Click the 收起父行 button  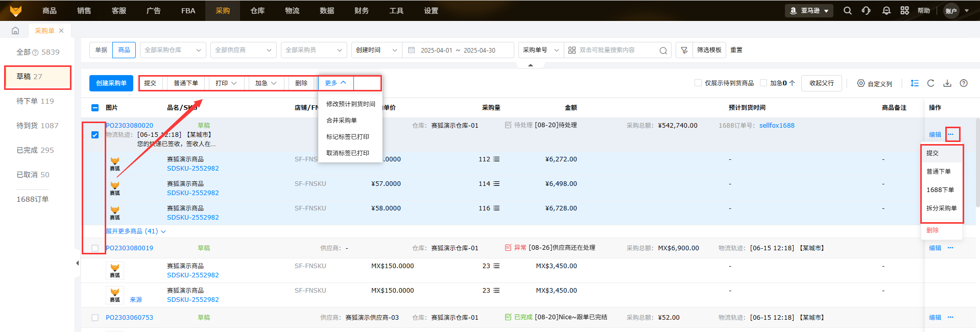(822, 83)
